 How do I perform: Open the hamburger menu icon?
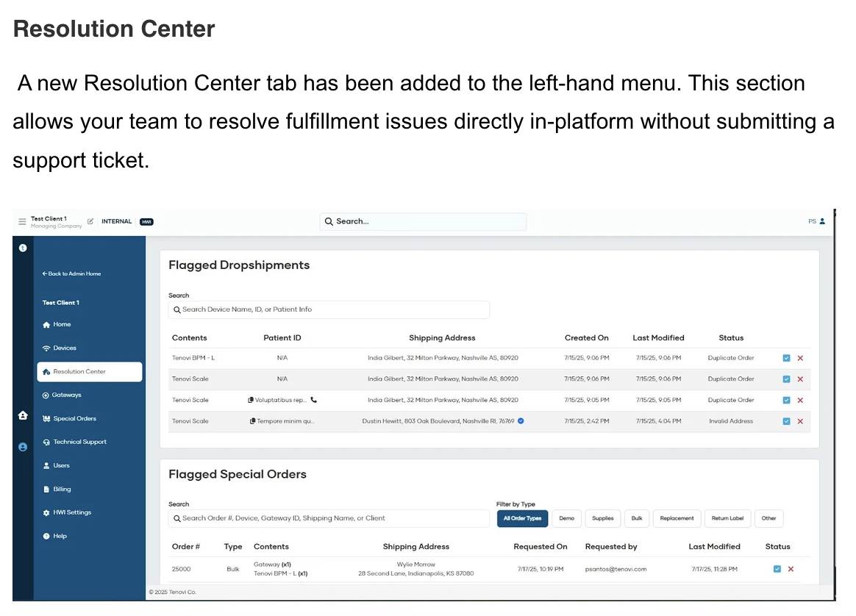point(22,221)
